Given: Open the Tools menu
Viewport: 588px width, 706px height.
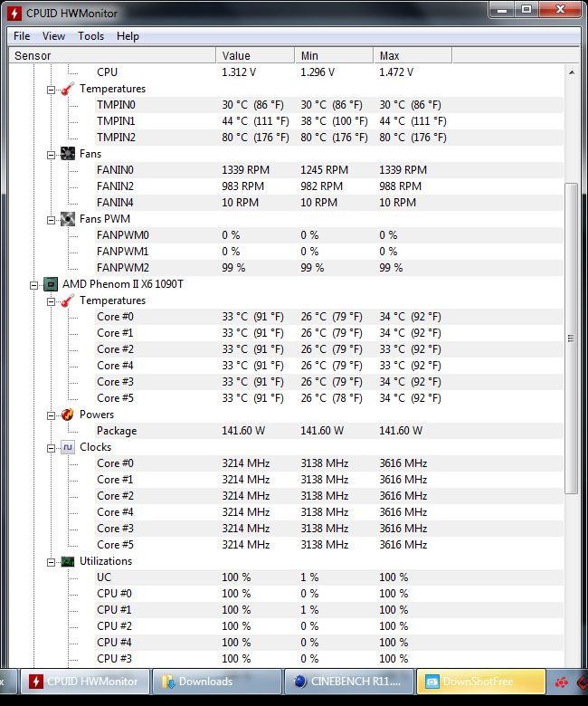Looking at the screenshot, I should 90,36.
